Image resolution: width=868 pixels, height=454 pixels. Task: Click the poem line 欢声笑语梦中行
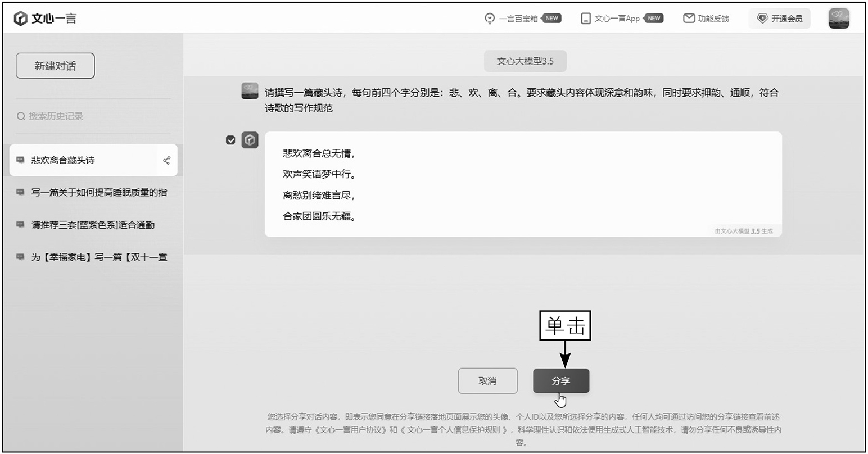(x=318, y=174)
